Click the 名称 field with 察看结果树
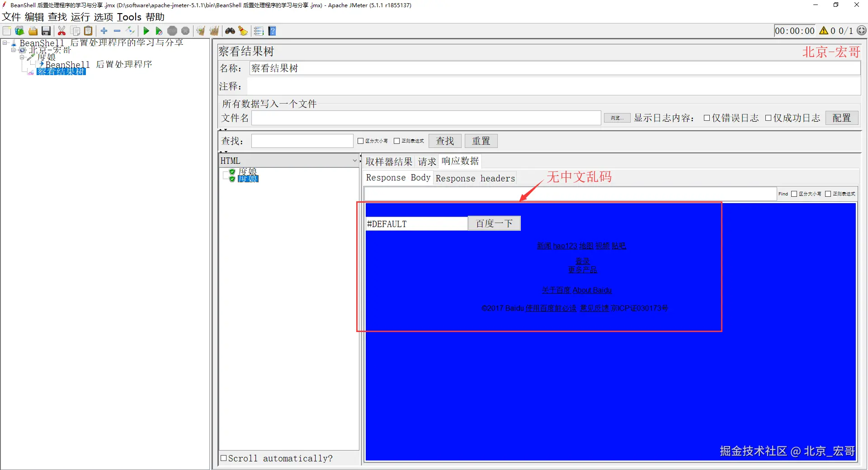868x470 pixels. tap(555, 68)
